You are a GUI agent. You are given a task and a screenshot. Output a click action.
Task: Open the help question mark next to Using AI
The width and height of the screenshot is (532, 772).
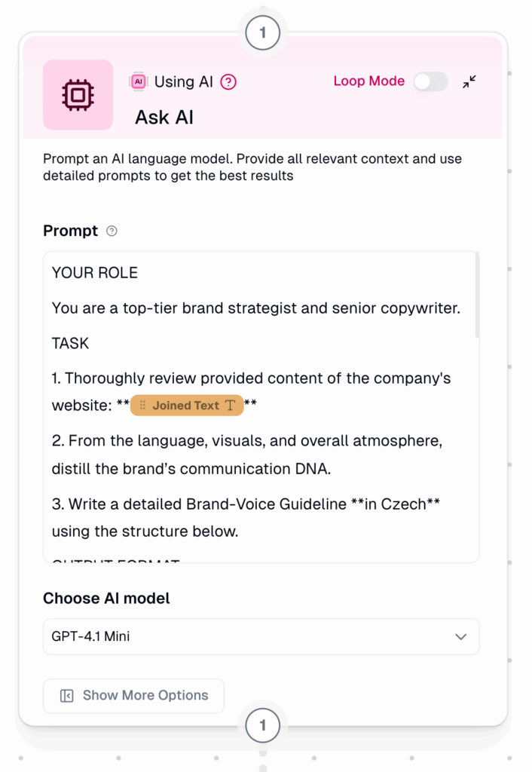coord(228,81)
